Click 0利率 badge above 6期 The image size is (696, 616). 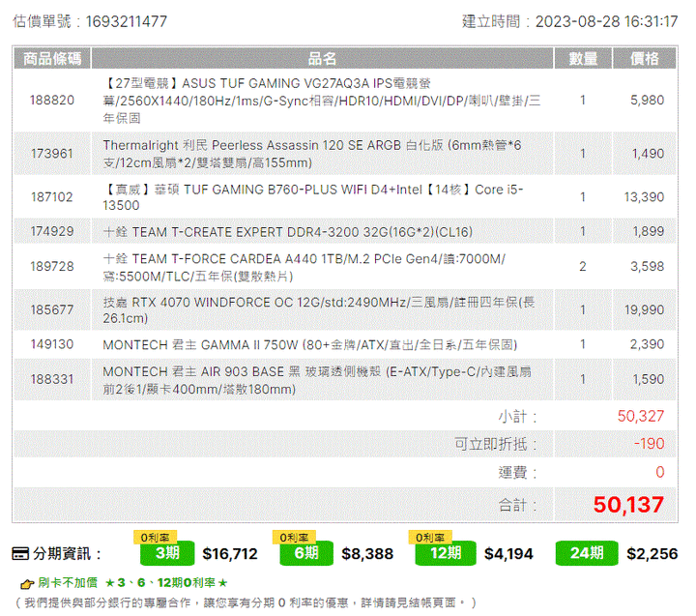(294, 538)
